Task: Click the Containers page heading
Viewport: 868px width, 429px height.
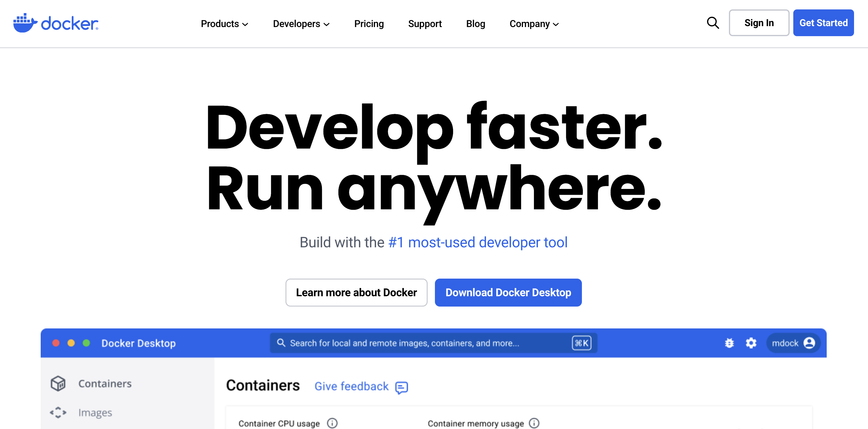Action: (x=263, y=385)
